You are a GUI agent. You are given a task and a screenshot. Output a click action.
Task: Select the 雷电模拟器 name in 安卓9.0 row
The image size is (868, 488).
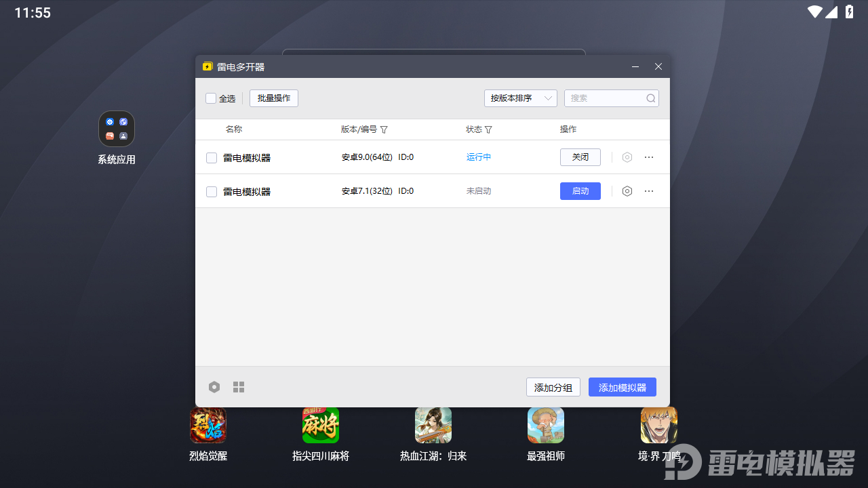click(247, 158)
